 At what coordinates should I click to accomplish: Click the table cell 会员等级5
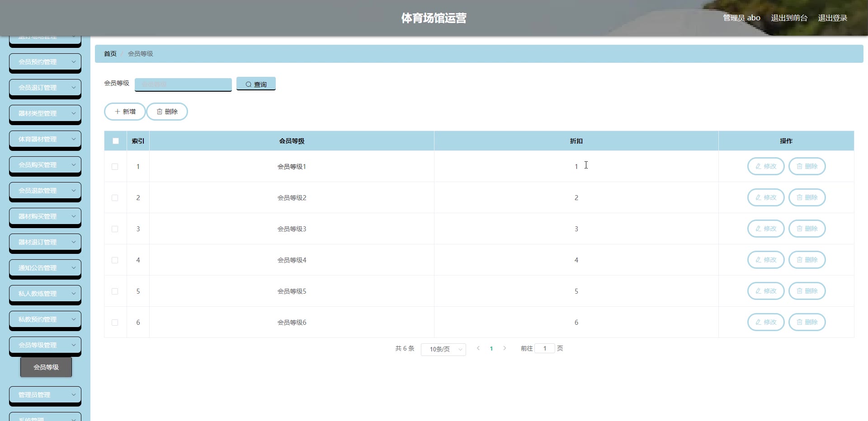click(x=292, y=291)
